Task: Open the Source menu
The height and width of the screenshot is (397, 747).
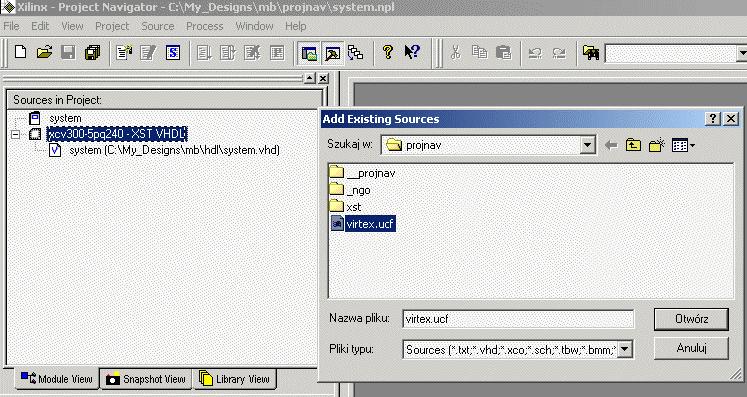Action: tap(158, 26)
